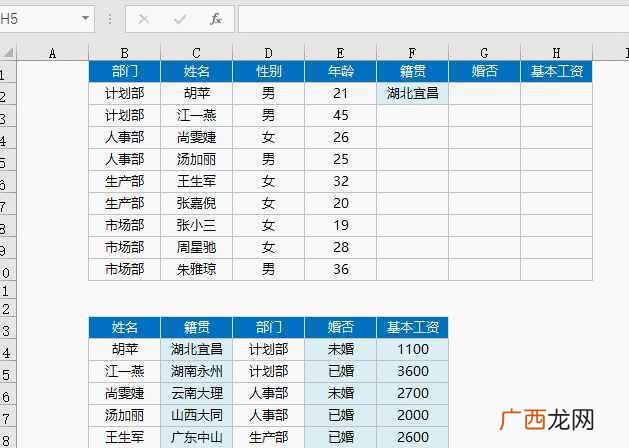Click the 婚否 header cell in row 1

pyautogui.click(x=484, y=71)
